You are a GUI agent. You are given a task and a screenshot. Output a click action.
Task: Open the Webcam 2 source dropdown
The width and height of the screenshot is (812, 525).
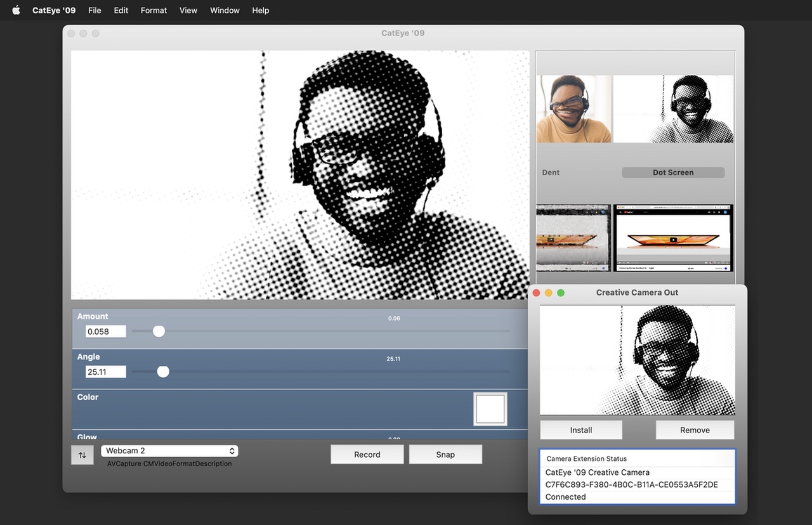(x=169, y=451)
